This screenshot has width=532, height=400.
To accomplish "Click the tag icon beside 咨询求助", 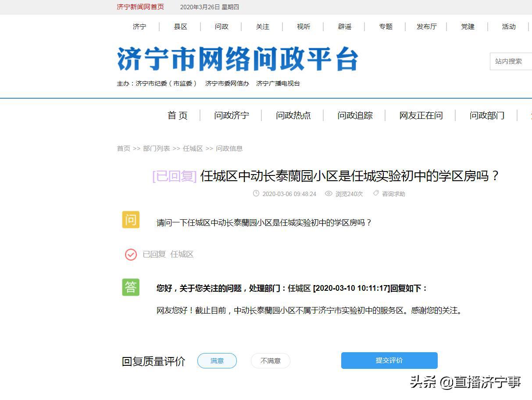I will pos(376,193).
